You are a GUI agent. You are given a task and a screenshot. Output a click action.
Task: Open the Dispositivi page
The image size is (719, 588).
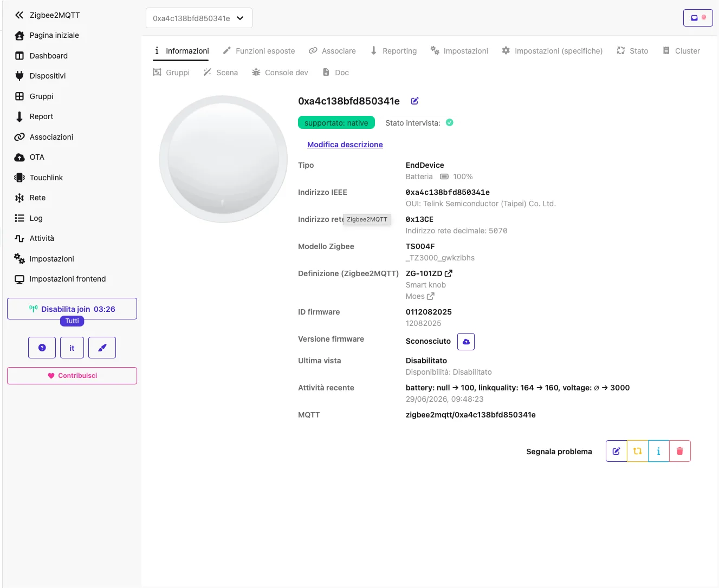tap(40, 76)
